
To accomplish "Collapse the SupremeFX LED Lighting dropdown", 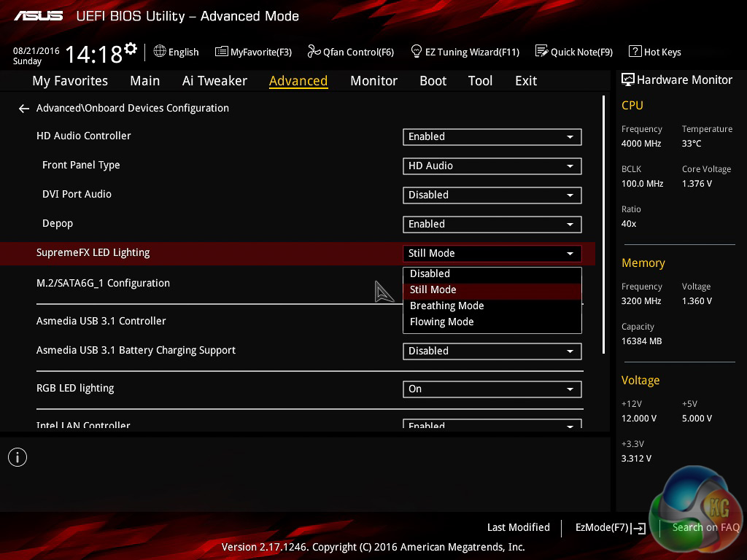I will tap(492, 253).
